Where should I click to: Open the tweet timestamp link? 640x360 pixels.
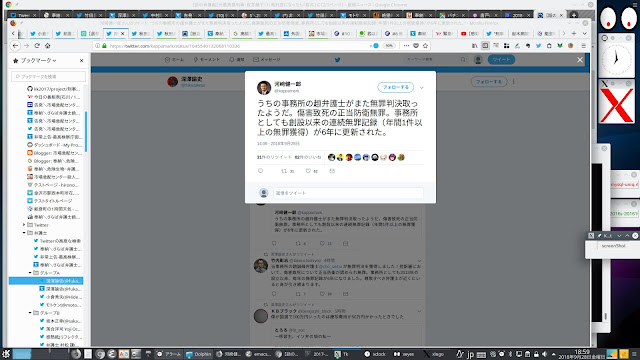tap(278, 144)
